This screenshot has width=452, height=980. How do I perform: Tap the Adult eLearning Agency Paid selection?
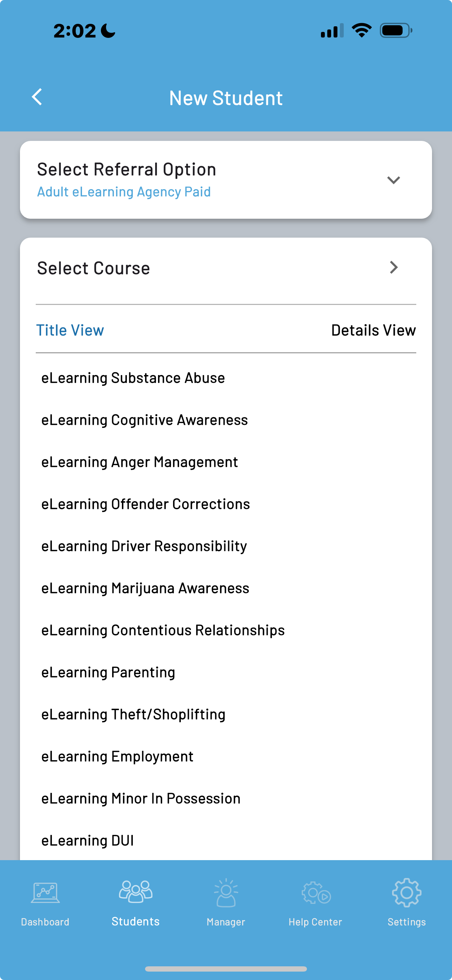click(x=124, y=192)
